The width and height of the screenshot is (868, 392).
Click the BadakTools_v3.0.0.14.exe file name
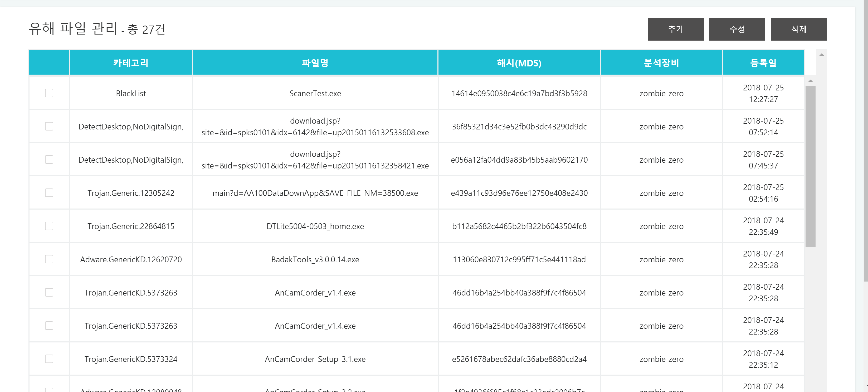(315, 260)
